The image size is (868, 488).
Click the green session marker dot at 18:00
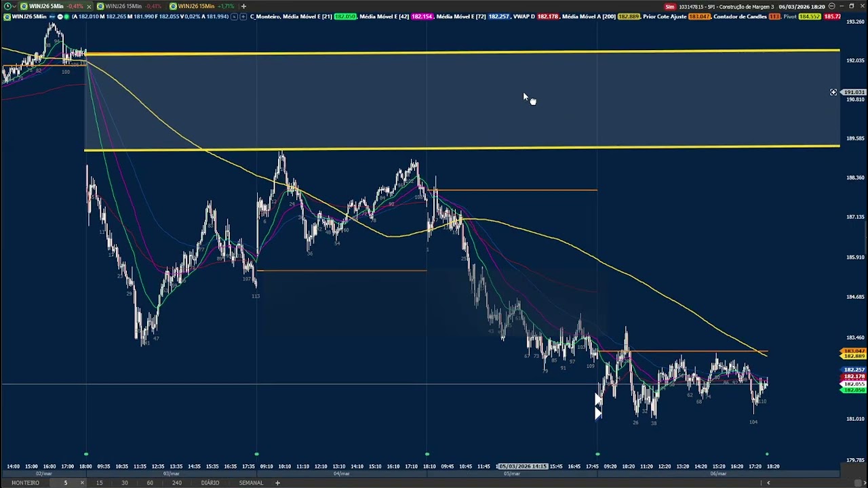pyautogui.click(x=86, y=453)
